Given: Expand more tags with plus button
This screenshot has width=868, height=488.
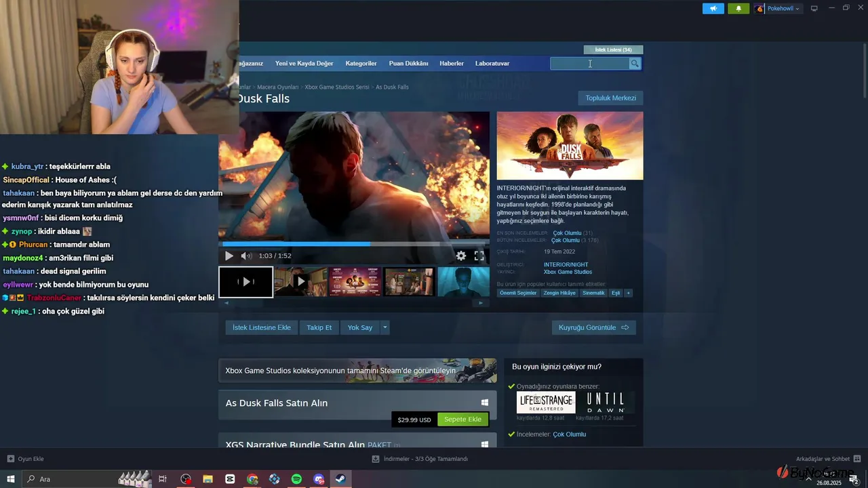Looking at the screenshot, I should [629, 293].
